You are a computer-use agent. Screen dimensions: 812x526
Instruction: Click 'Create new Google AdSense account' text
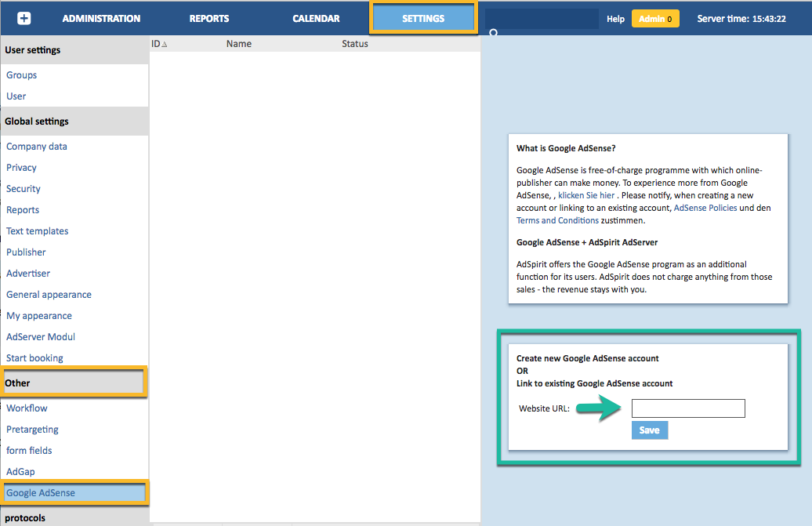coord(587,359)
